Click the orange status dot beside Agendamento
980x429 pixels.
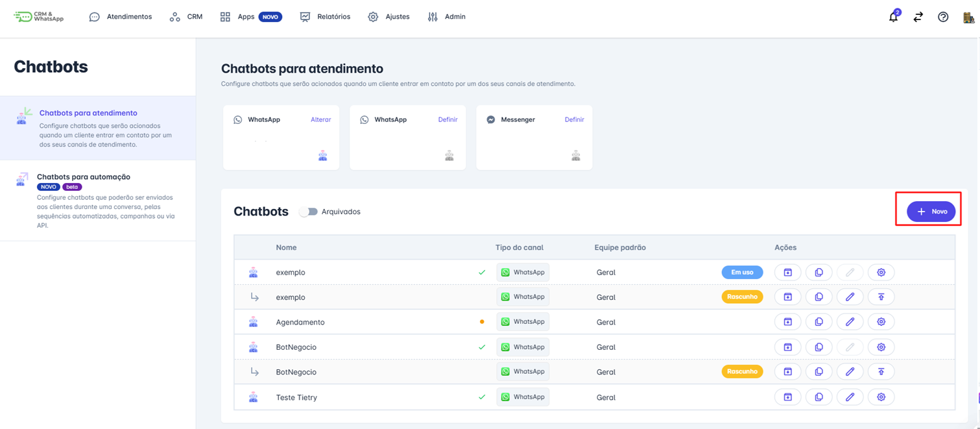482,321
